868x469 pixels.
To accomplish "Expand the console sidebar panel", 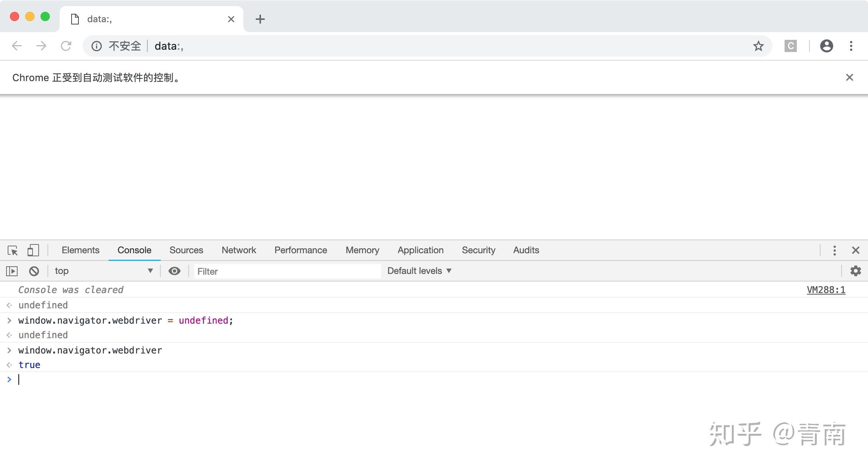I will click(12, 271).
